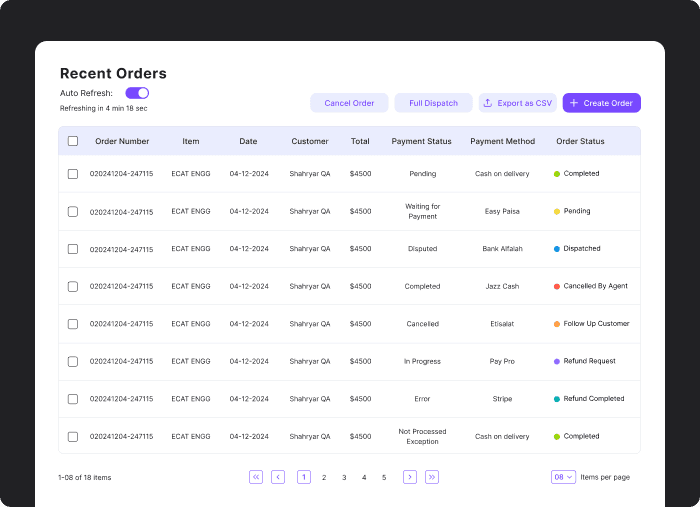The width and height of the screenshot is (700, 507).
Task: Click the previous page arrow icon
Action: coord(278,477)
